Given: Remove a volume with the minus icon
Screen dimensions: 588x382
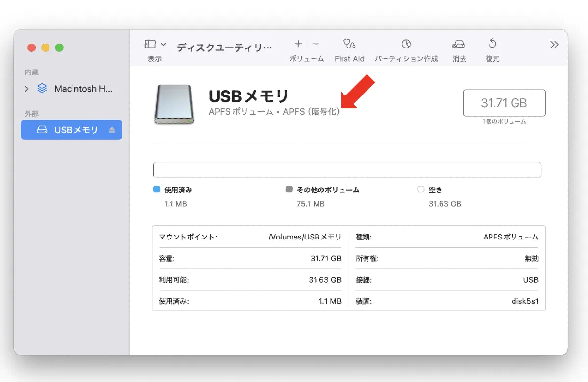Looking at the screenshot, I should [x=316, y=44].
